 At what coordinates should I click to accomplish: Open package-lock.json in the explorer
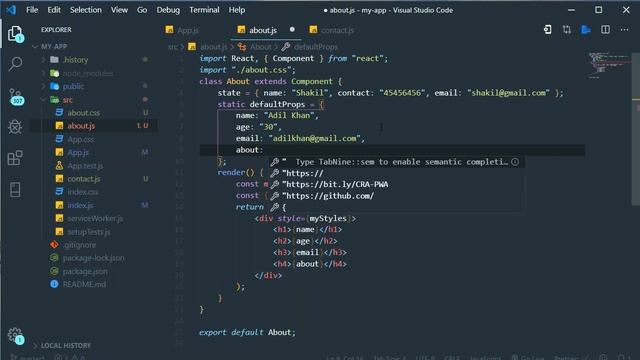(x=94, y=258)
